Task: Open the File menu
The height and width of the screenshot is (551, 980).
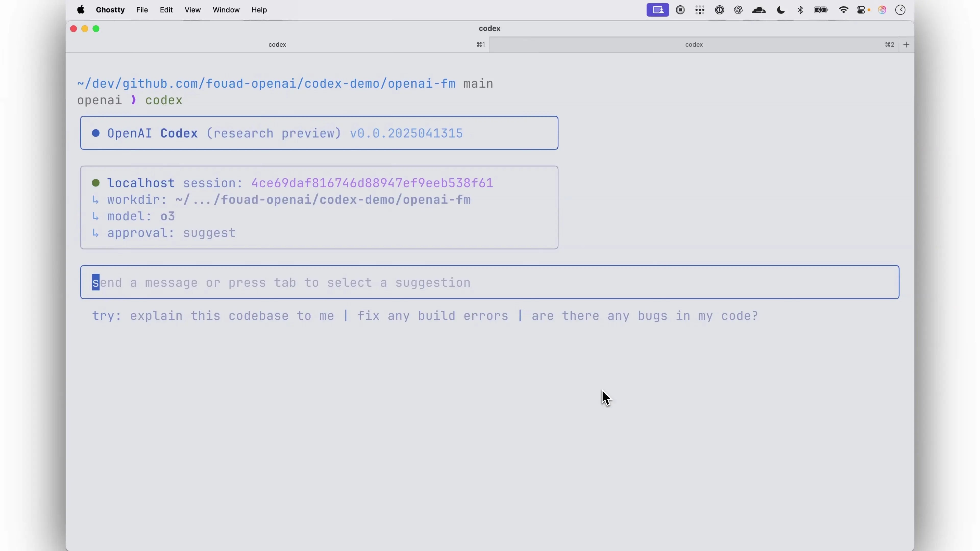Action: click(x=142, y=10)
